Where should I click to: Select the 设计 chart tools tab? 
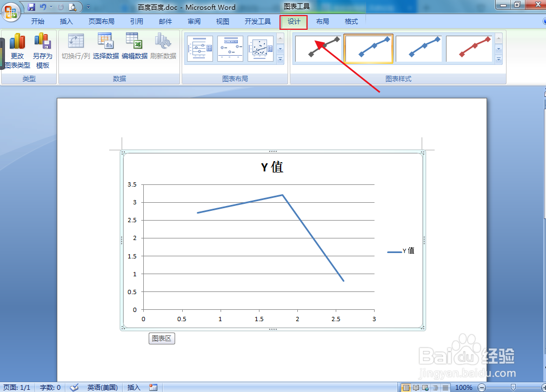point(294,22)
